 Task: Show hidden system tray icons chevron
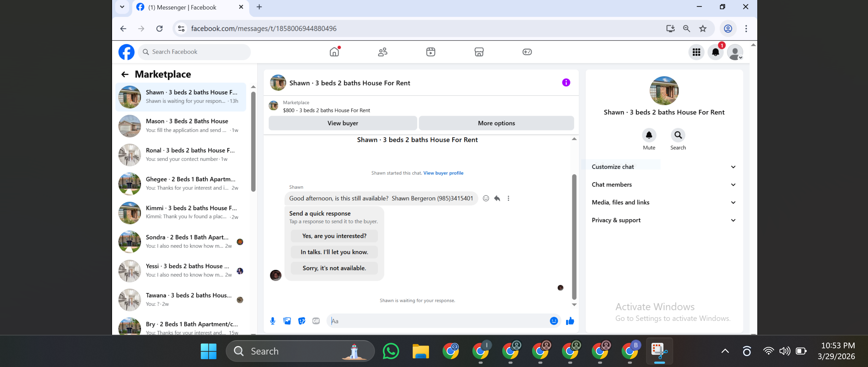coord(725,351)
